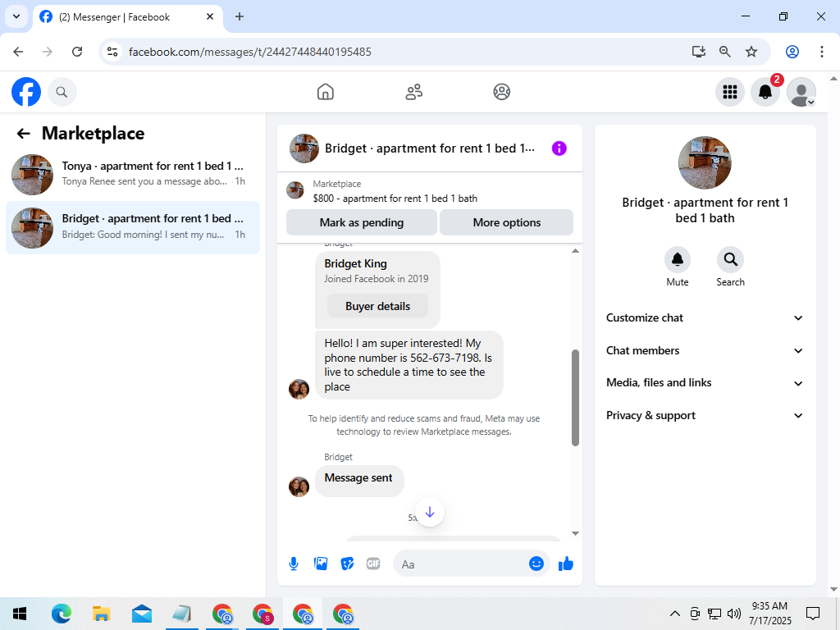Viewport: 840px width, 630px height.
Task: Click the chat header title Bridget
Action: pyautogui.click(x=430, y=148)
